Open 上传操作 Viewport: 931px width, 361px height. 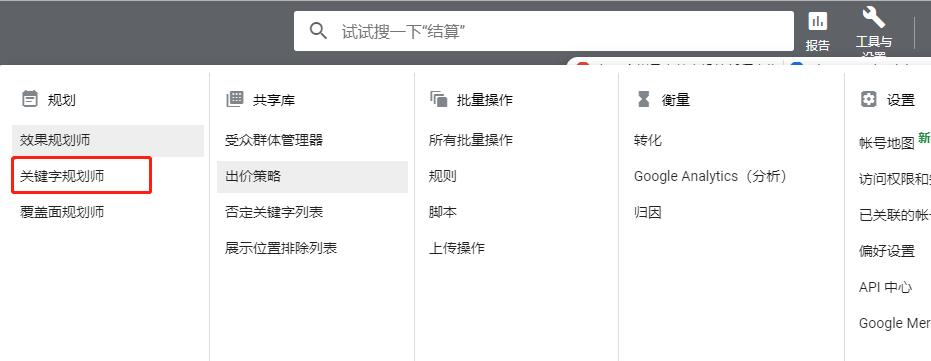(x=457, y=248)
